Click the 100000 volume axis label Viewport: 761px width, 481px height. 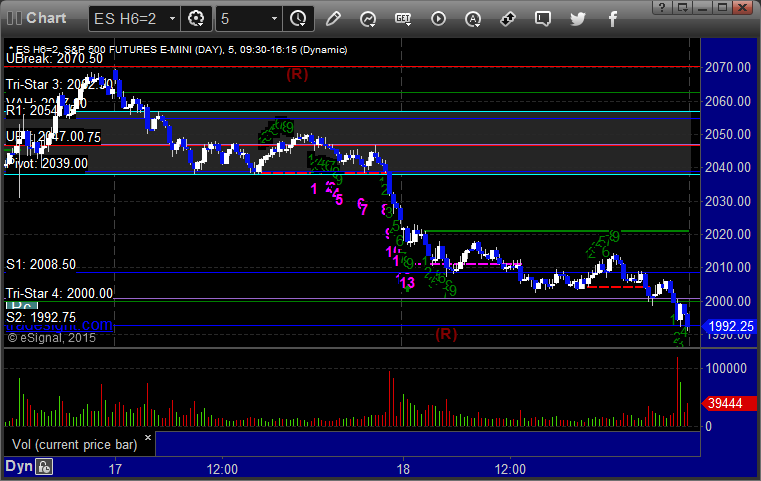tap(726, 368)
